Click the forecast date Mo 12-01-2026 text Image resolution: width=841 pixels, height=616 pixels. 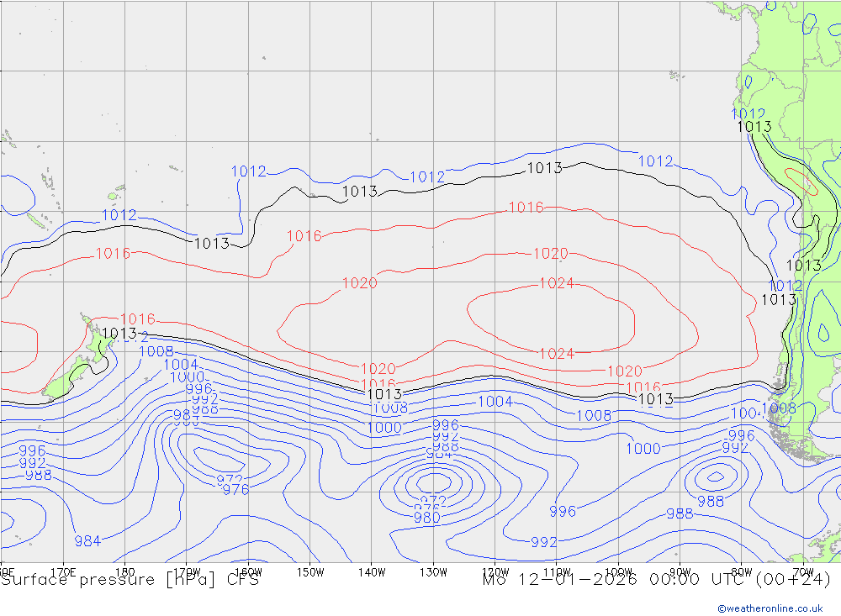point(559,580)
